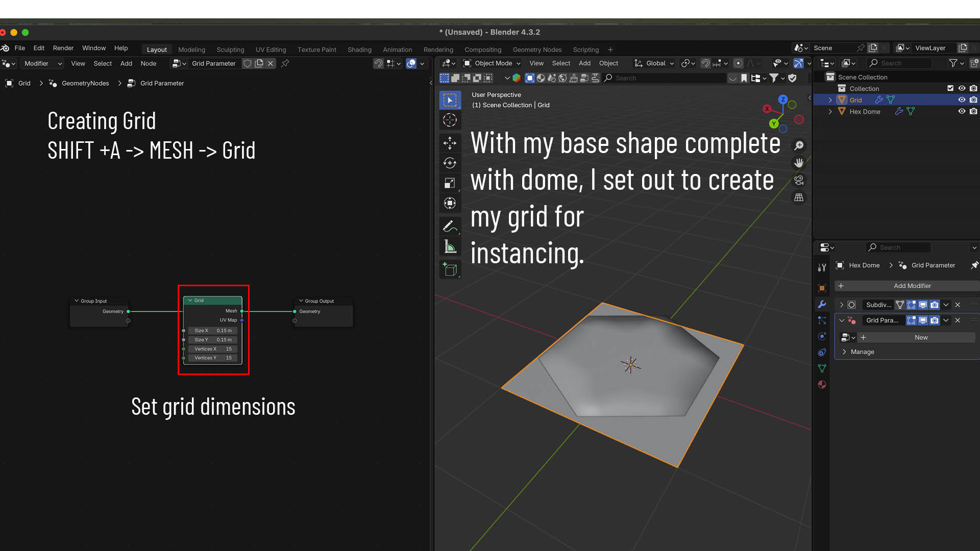Viewport: 980px width, 551px height.
Task: Open the Object Mode dropdown
Action: (x=492, y=63)
